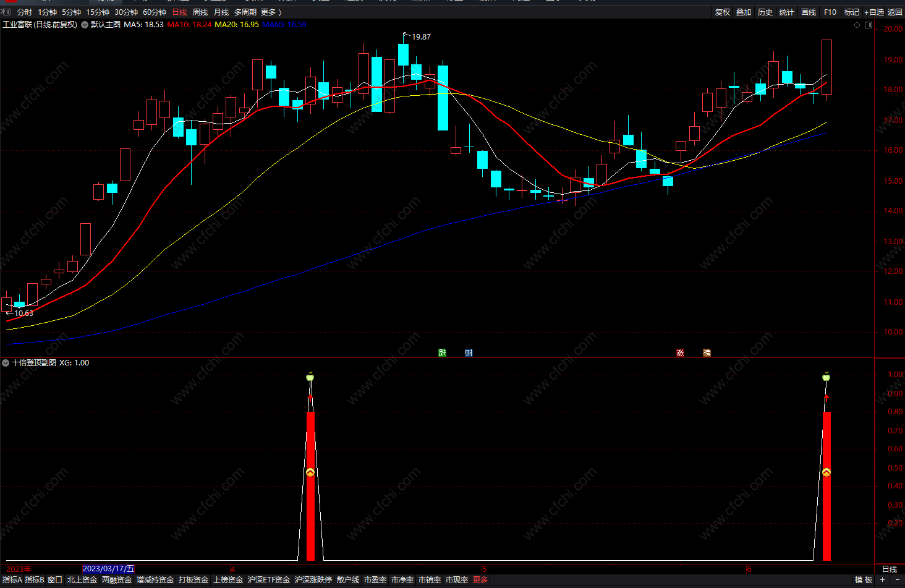Click the 默认主图 indicator label

point(106,25)
